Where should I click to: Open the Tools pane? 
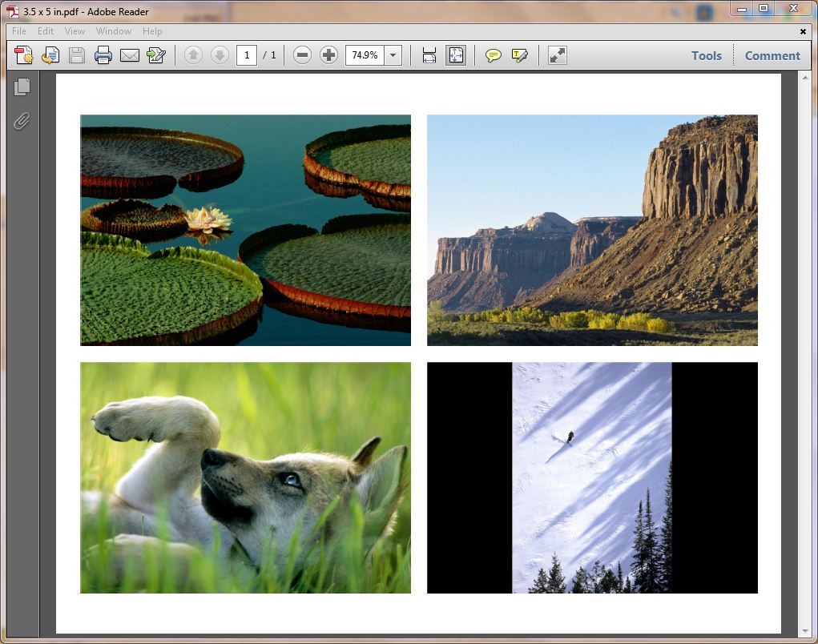pyautogui.click(x=707, y=55)
